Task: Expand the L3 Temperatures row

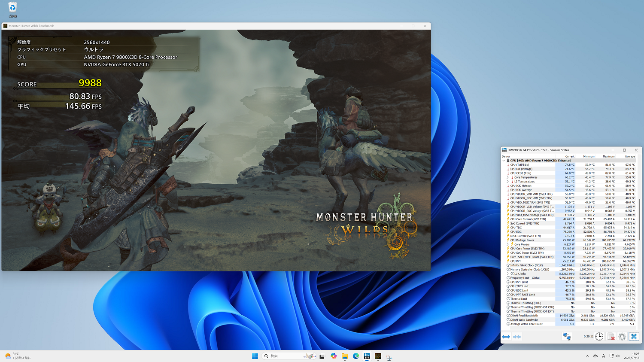Action: tap(507, 182)
